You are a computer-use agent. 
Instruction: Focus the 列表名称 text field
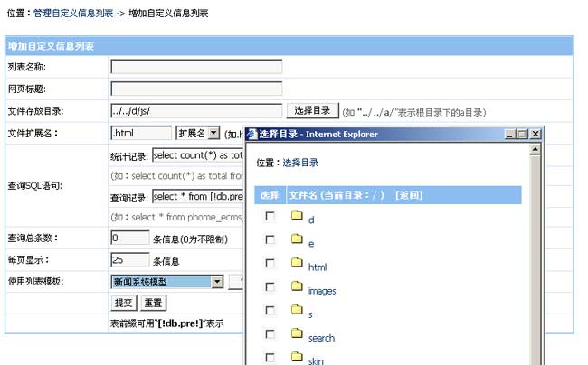click(x=196, y=67)
